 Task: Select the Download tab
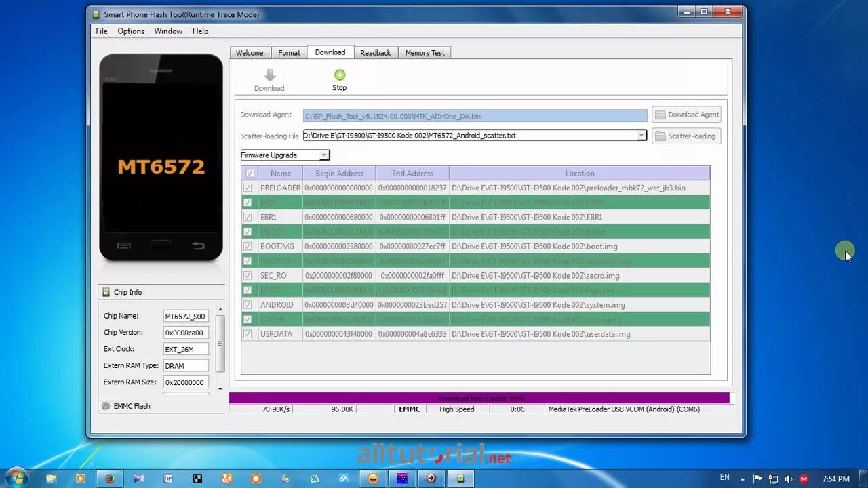pyautogui.click(x=330, y=52)
